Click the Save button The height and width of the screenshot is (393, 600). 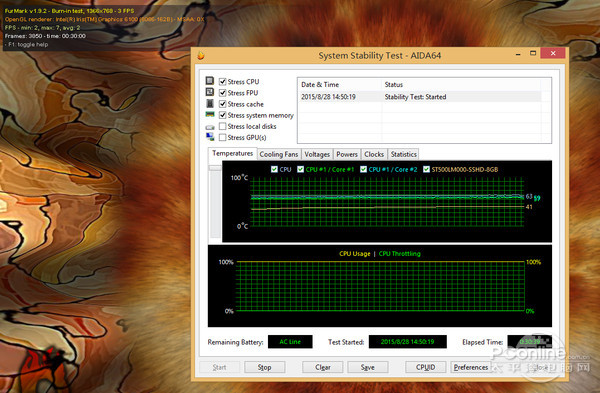[x=368, y=367]
